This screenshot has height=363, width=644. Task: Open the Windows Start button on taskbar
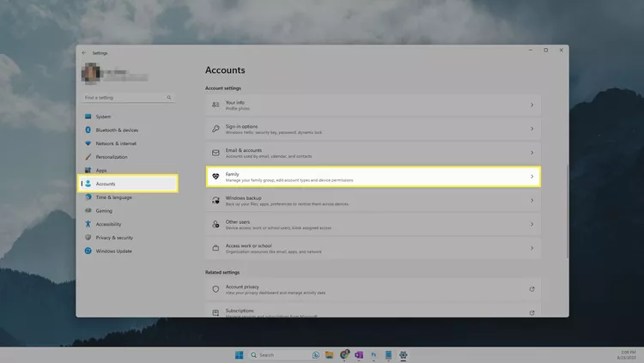pos(238,354)
